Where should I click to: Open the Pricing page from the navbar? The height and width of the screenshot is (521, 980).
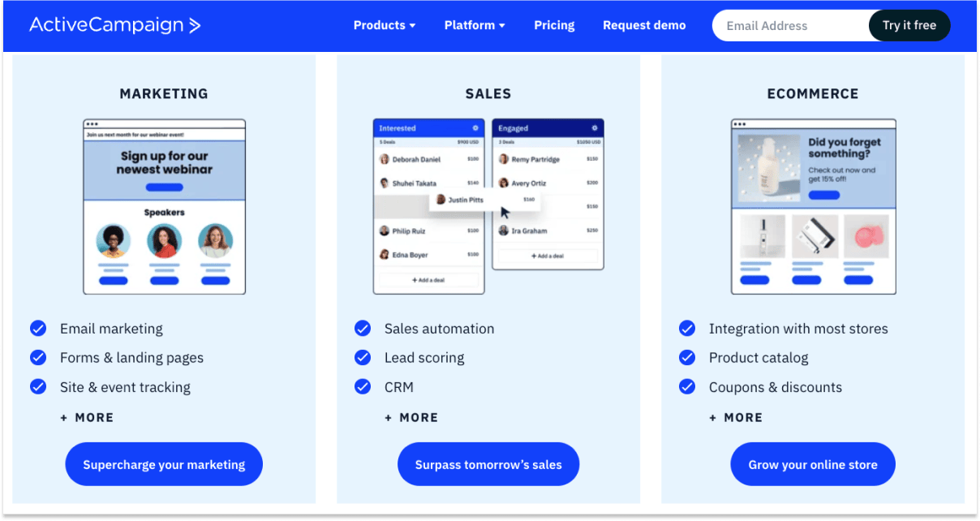coord(554,25)
